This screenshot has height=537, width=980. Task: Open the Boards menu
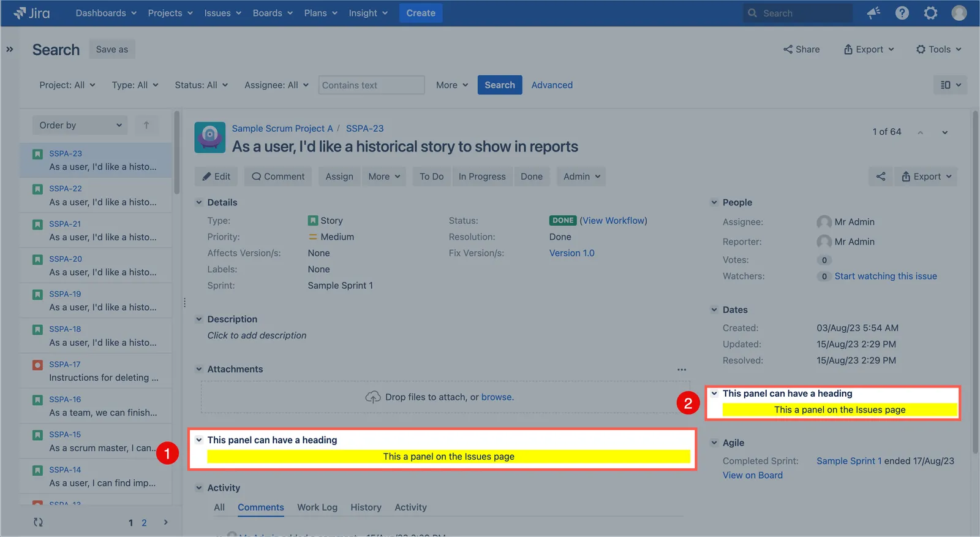pyautogui.click(x=273, y=13)
